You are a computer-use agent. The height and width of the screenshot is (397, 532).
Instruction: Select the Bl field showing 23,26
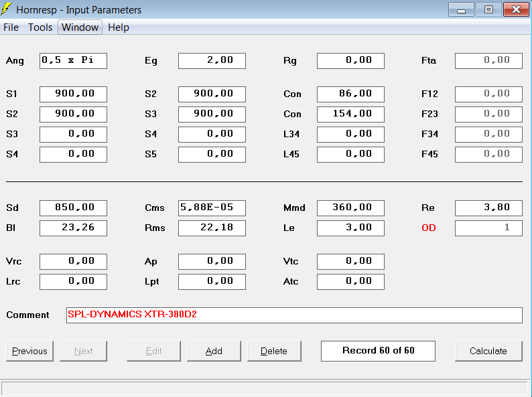(73, 228)
